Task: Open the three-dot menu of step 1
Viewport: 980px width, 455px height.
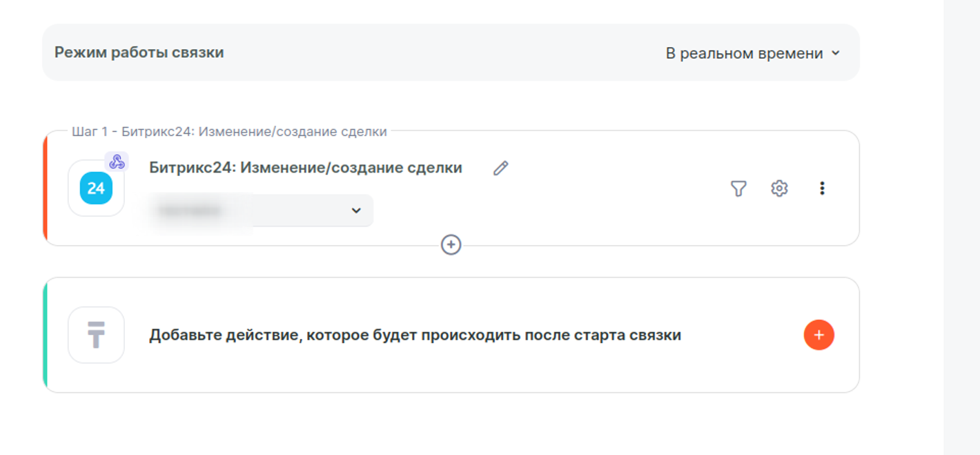Action: [821, 188]
